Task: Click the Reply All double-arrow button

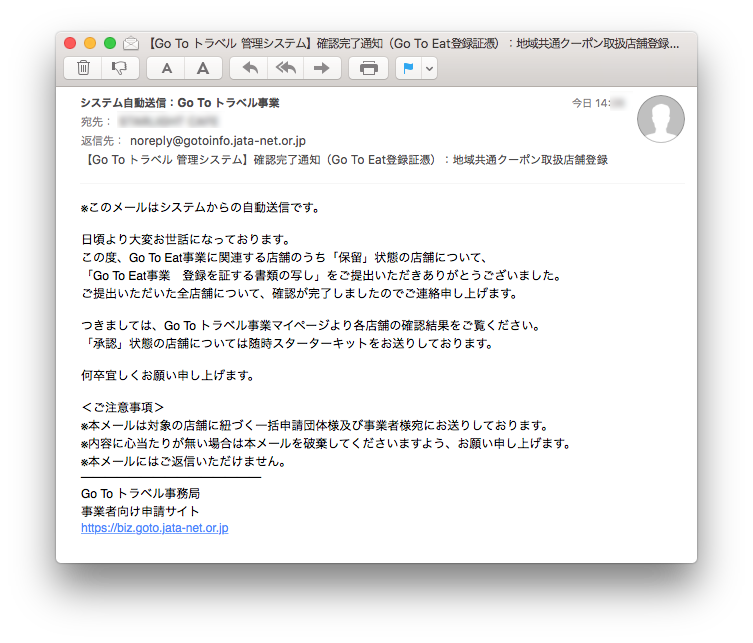Action: (286, 68)
